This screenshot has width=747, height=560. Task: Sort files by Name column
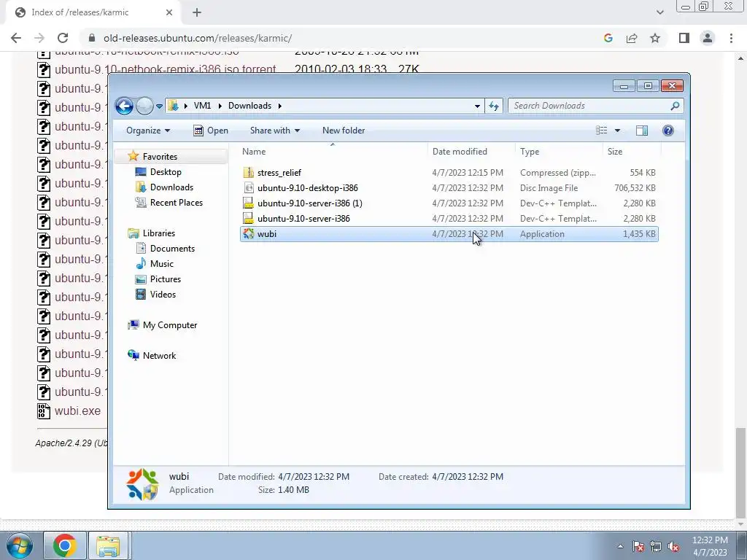pos(333,152)
